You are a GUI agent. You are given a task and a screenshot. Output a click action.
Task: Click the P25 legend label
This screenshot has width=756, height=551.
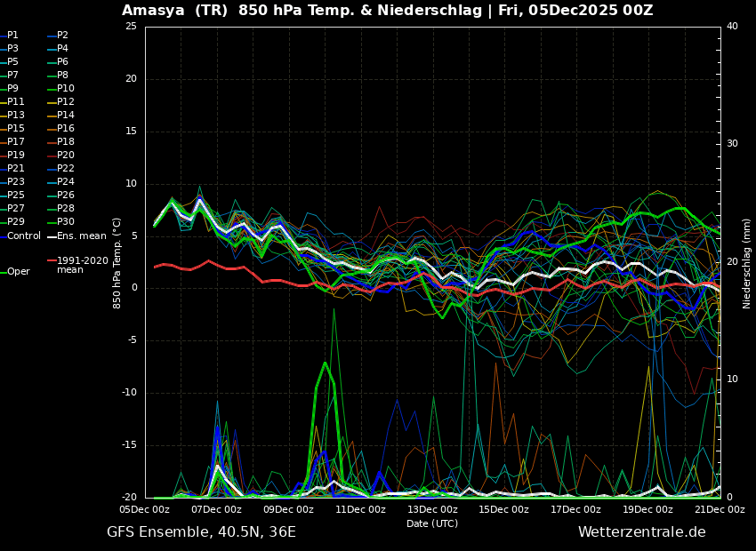(x=15, y=195)
